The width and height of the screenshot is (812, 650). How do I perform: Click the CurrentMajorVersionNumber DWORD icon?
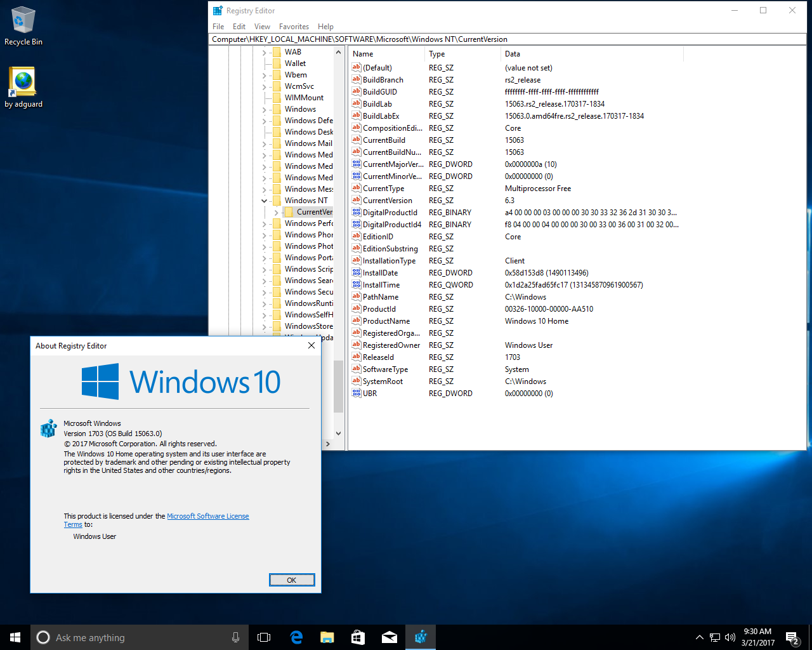[x=357, y=164]
